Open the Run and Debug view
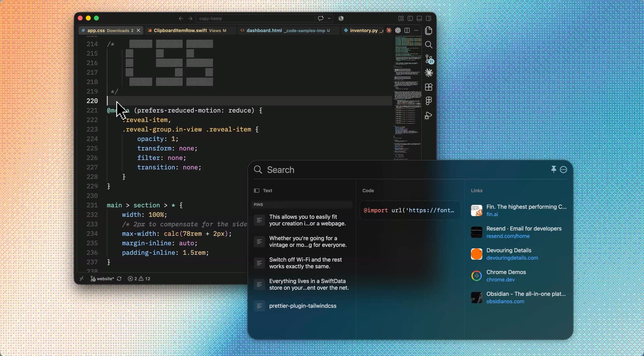 click(x=428, y=116)
